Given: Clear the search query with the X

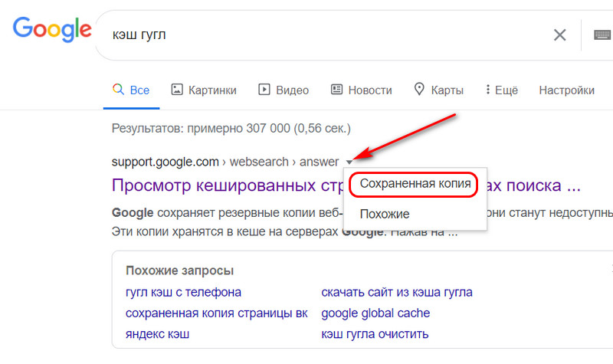Looking at the screenshot, I should pyautogui.click(x=560, y=35).
